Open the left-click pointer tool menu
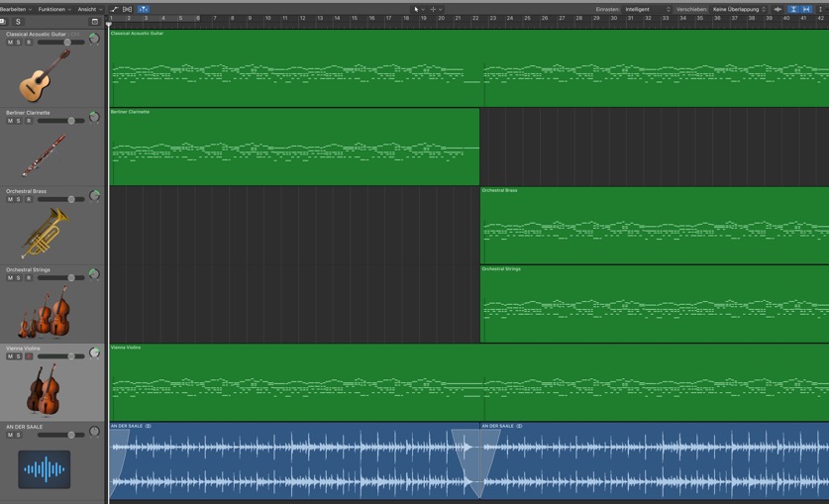 click(418, 9)
